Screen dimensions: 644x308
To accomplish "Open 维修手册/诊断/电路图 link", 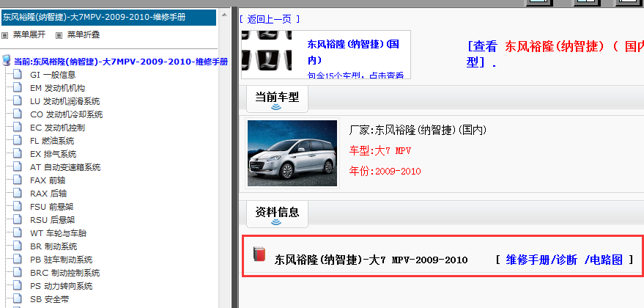I will pos(564,260).
